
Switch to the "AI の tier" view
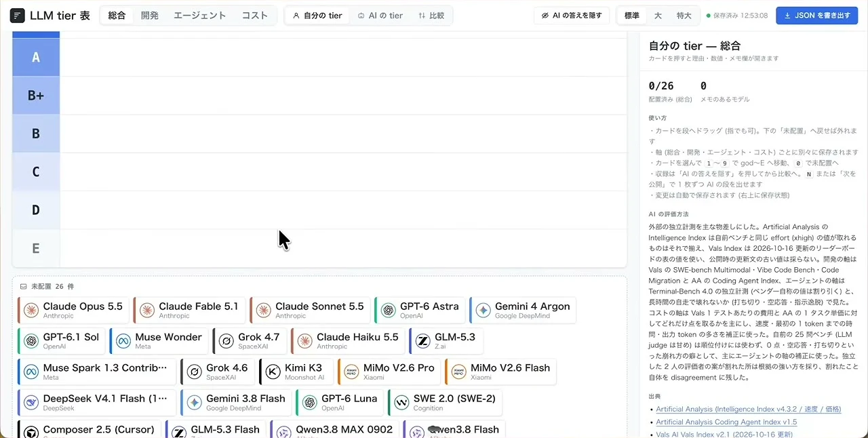pyautogui.click(x=380, y=16)
